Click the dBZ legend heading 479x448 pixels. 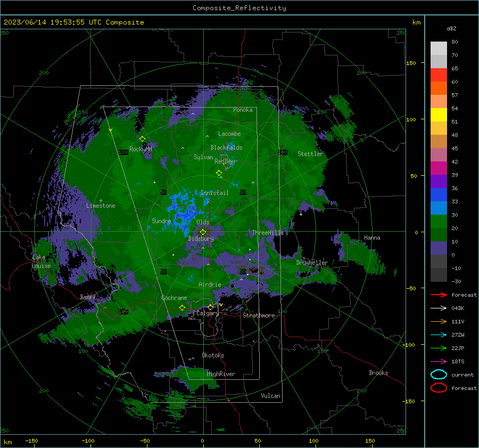pos(451,28)
